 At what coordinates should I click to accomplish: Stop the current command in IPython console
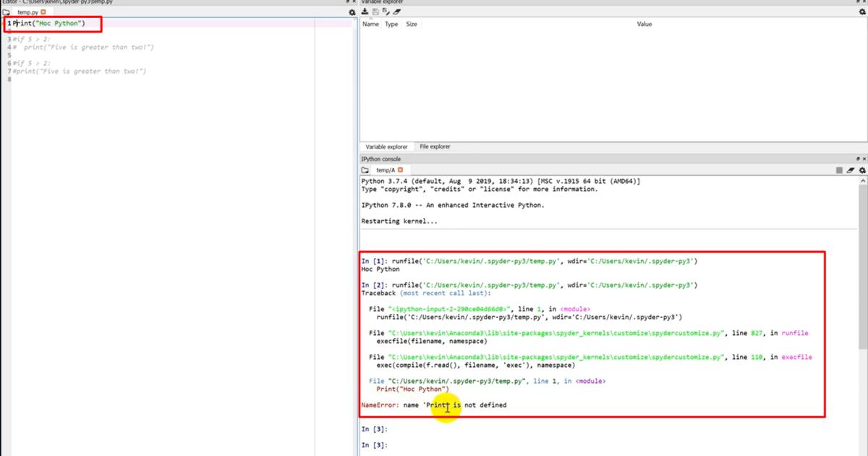(x=839, y=170)
